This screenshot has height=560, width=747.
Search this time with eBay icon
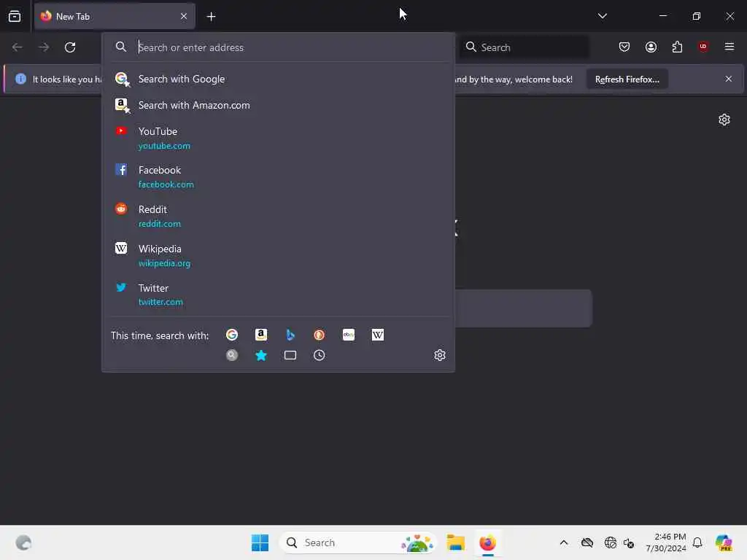pyautogui.click(x=349, y=335)
